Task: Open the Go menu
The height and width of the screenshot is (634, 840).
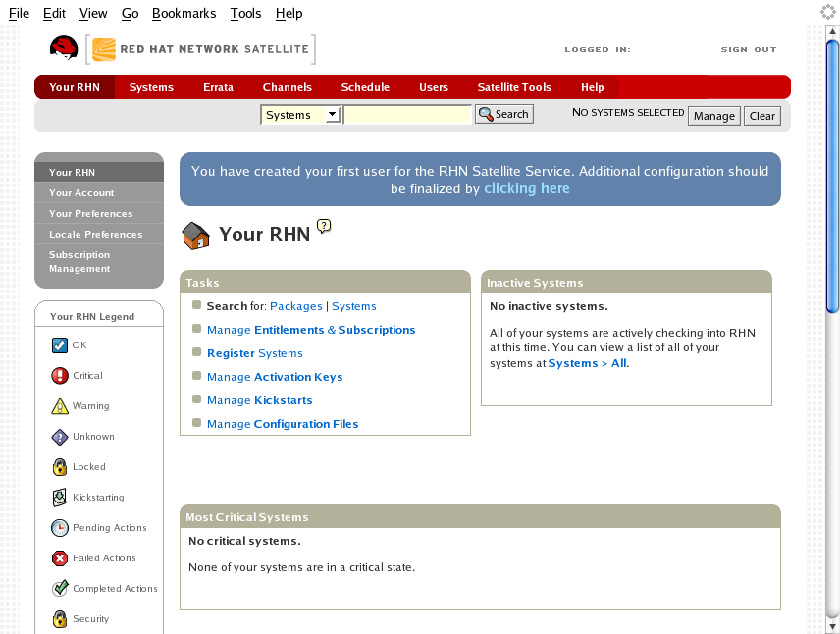Action: point(131,13)
